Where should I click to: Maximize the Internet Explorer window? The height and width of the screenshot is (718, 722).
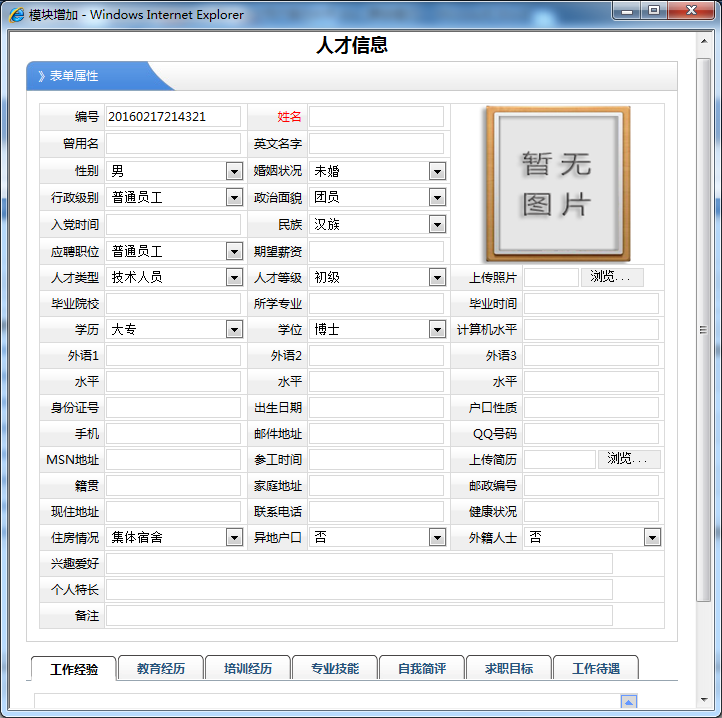pyautogui.click(x=654, y=11)
